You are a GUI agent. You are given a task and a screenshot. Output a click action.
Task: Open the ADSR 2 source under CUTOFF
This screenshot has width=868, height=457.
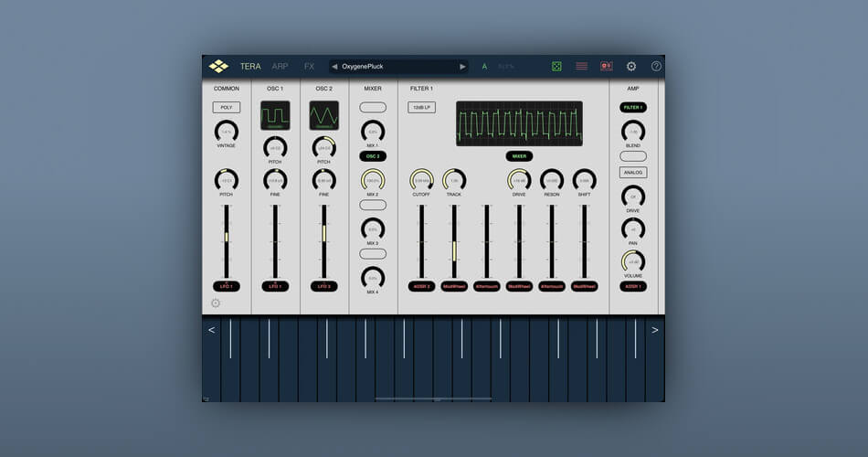pyautogui.click(x=422, y=286)
